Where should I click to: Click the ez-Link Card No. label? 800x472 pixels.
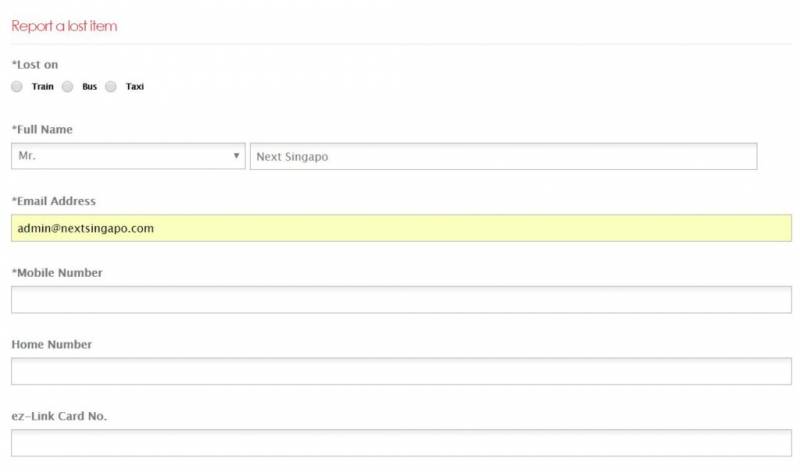click(x=59, y=416)
